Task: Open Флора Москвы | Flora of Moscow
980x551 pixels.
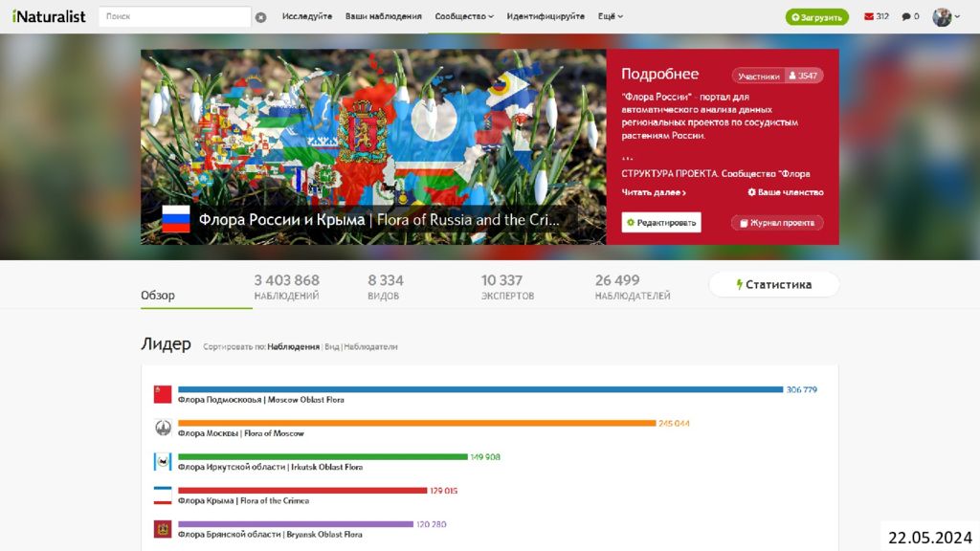Action: coord(240,433)
